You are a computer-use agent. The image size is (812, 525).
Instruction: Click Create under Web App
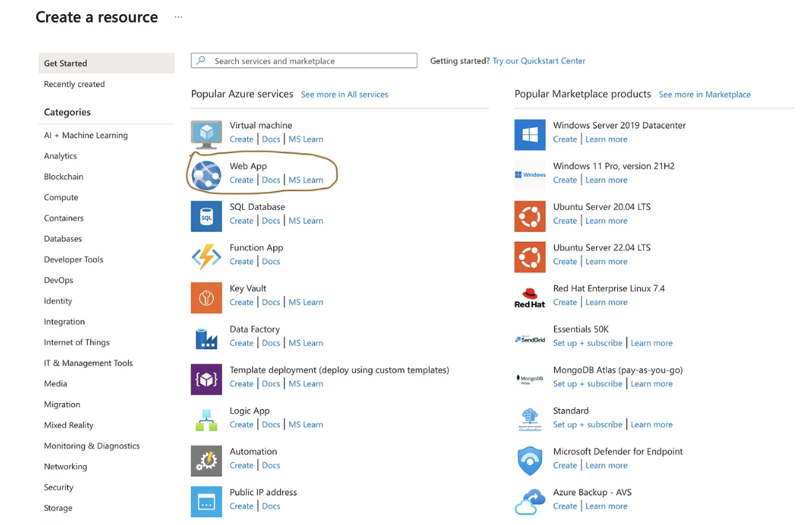pyautogui.click(x=241, y=180)
